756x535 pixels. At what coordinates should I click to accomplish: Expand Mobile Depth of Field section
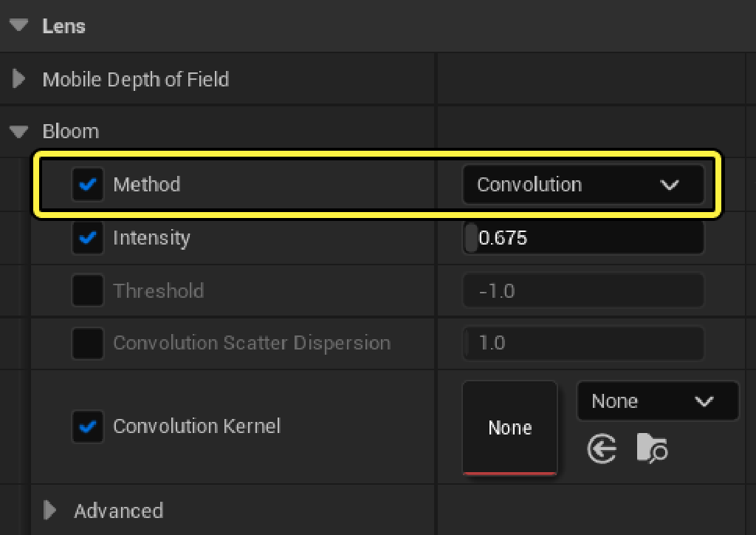point(19,79)
